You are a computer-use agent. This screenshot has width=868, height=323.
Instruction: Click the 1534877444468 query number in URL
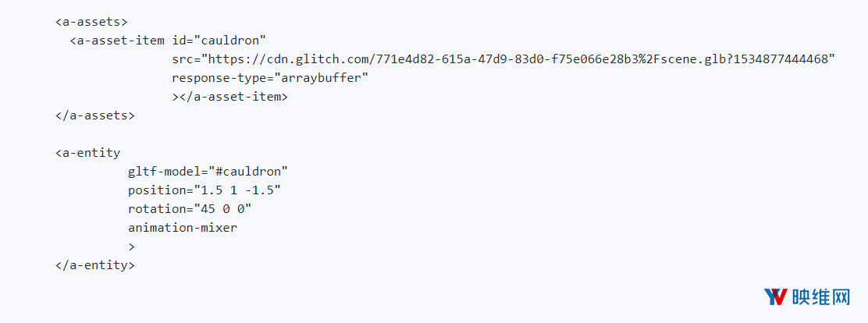781,59
